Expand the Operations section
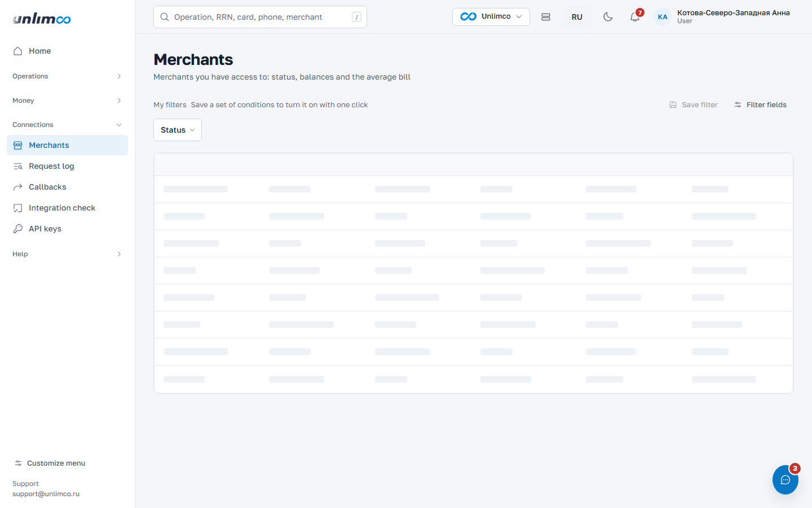The width and height of the screenshot is (812, 508). (67, 76)
